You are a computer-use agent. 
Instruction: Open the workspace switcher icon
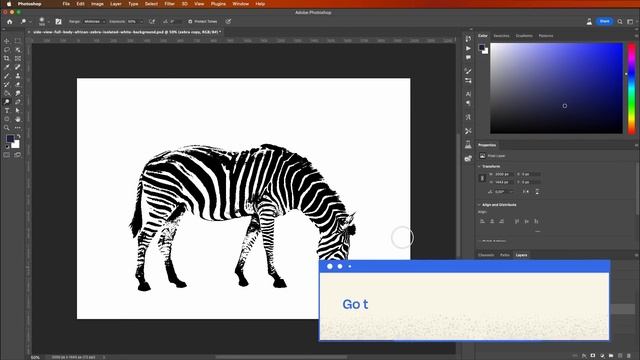pos(630,21)
